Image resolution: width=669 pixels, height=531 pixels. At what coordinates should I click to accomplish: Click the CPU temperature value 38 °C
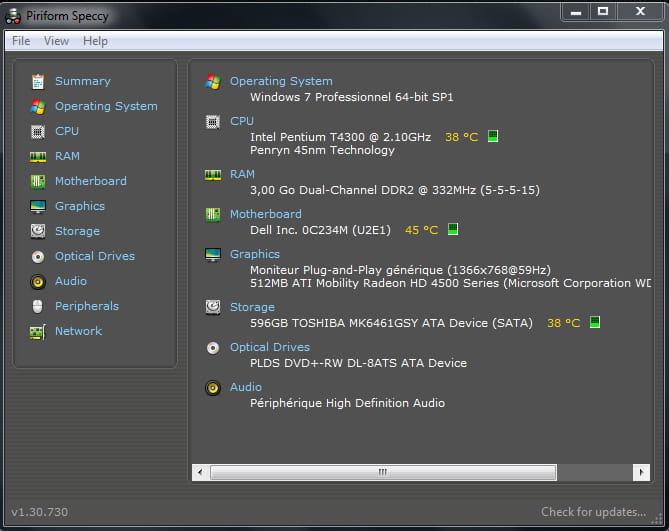point(462,137)
